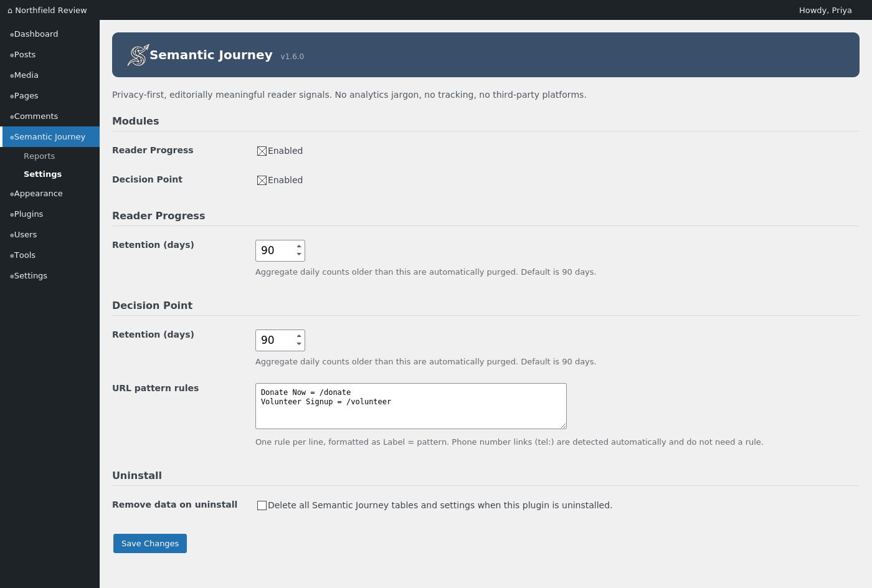Open Howdy, Priya account menu
This screenshot has width=872, height=588.
pyautogui.click(x=825, y=11)
